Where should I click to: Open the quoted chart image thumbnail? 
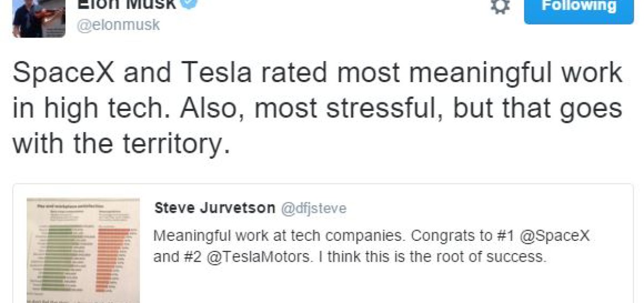(83, 251)
